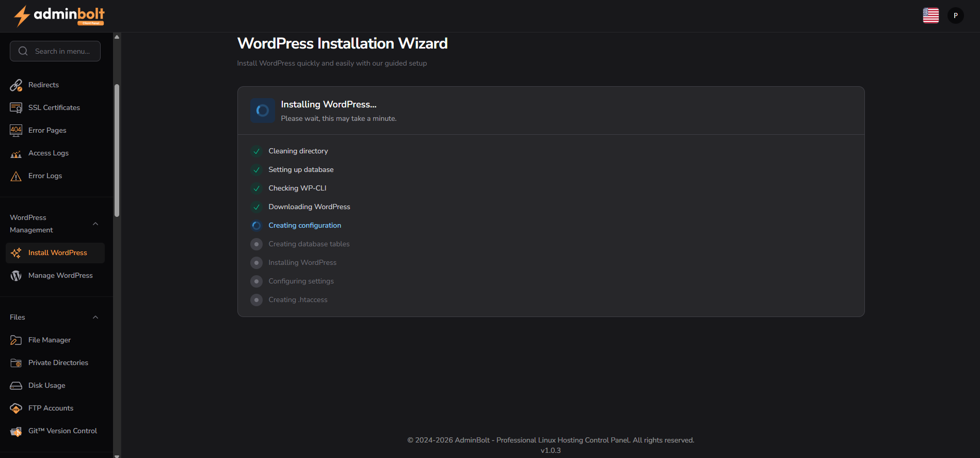Click the Setting up database checkmark

pos(256,170)
